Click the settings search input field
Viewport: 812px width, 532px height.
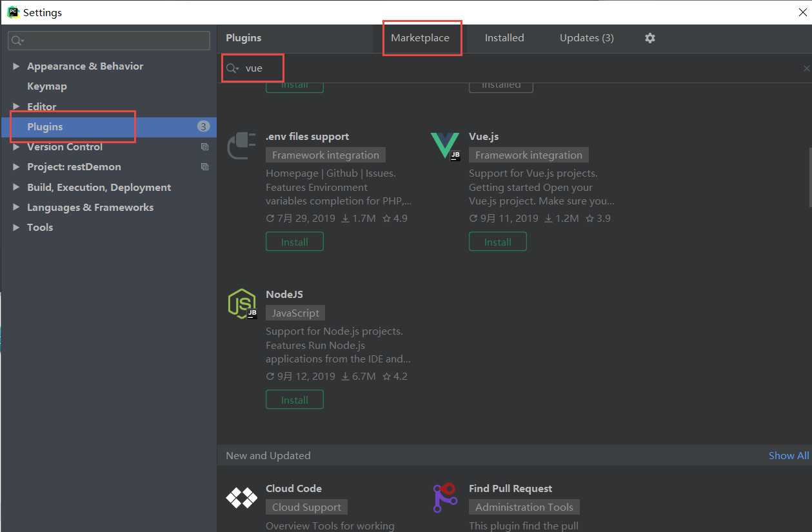click(109, 41)
